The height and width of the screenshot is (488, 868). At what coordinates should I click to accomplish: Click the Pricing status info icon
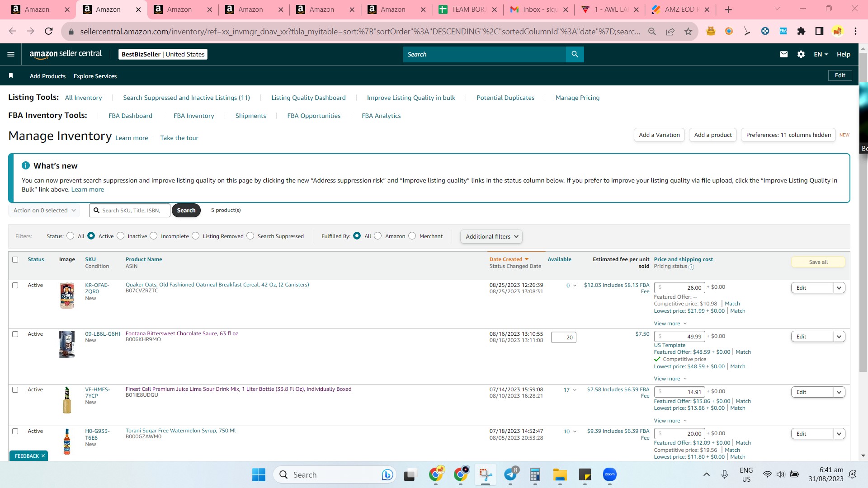pos(691,267)
